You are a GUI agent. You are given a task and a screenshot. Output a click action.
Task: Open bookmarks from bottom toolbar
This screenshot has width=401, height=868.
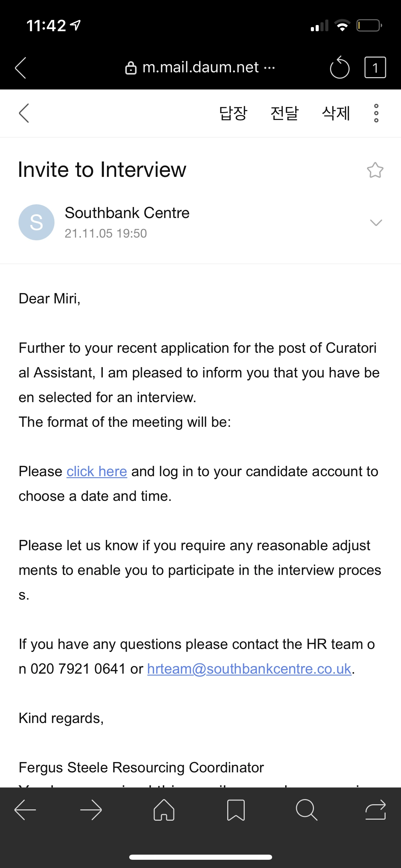[236, 810]
